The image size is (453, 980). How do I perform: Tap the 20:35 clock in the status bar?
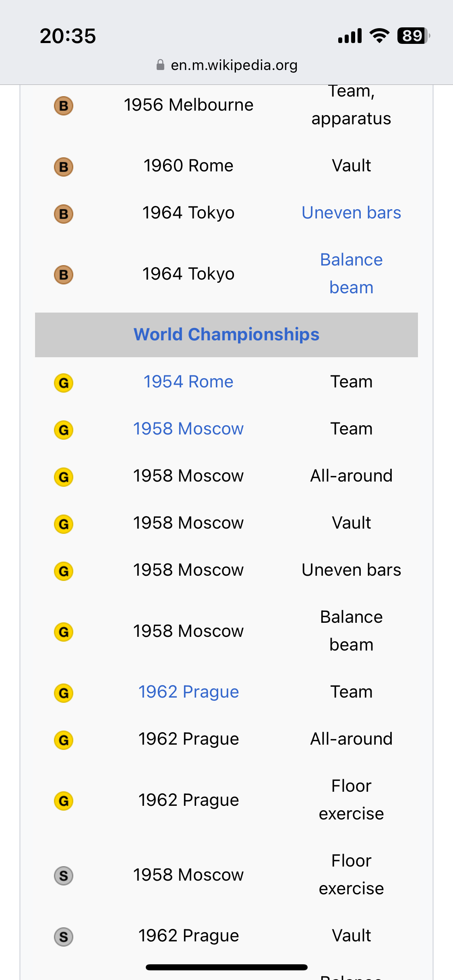pos(68,36)
